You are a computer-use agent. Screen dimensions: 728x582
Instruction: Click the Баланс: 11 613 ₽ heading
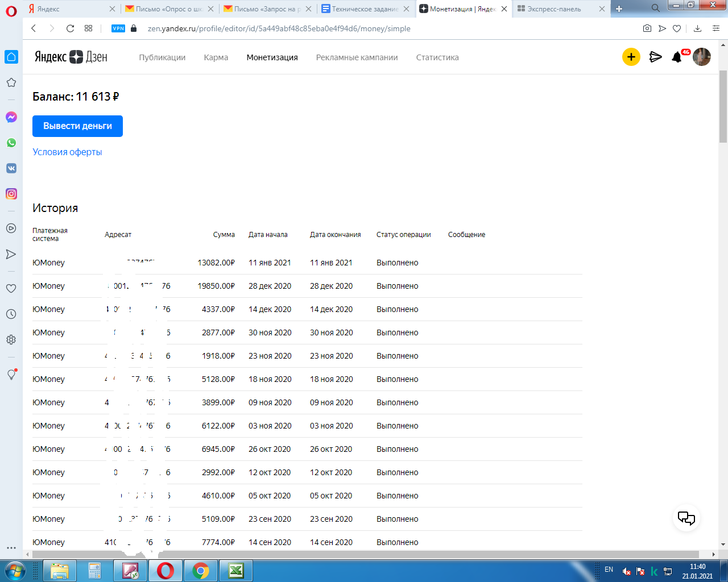click(x=76, y=97)
